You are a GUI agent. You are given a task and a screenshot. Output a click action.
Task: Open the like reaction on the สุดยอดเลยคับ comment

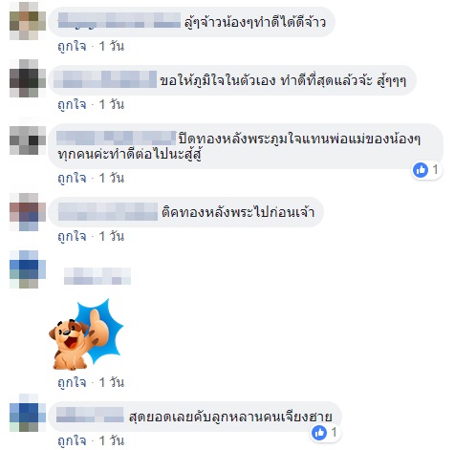click(325, 433)
